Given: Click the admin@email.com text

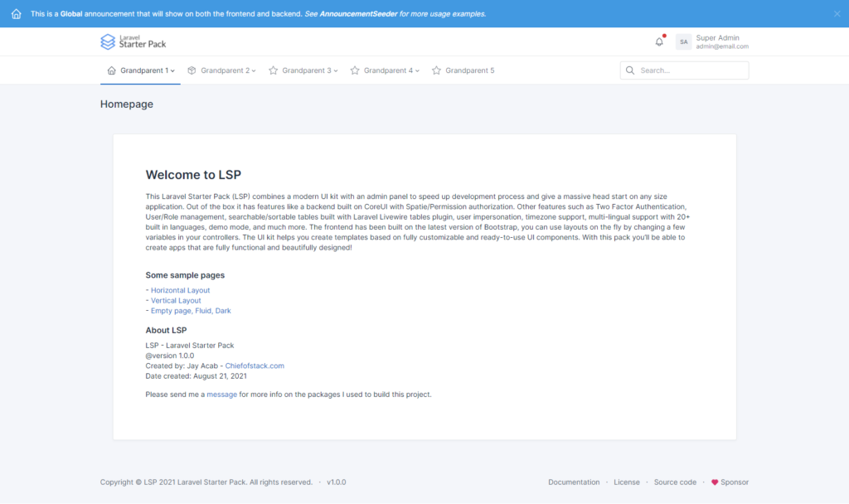Looking at the screenshot, I should [x=722, y=46].
